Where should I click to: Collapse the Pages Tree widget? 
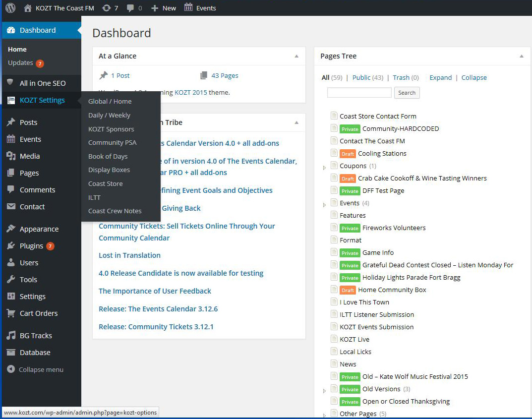point(521,56)
